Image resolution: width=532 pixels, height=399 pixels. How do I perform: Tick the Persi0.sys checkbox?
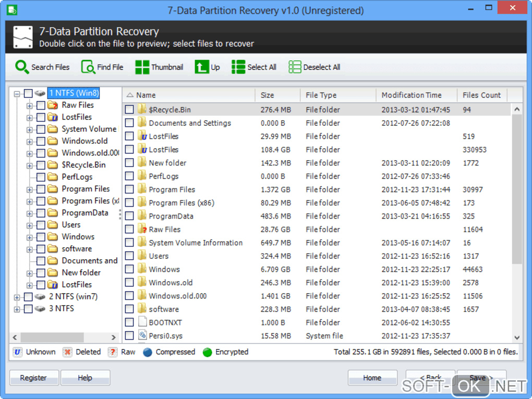click(129, 335)
